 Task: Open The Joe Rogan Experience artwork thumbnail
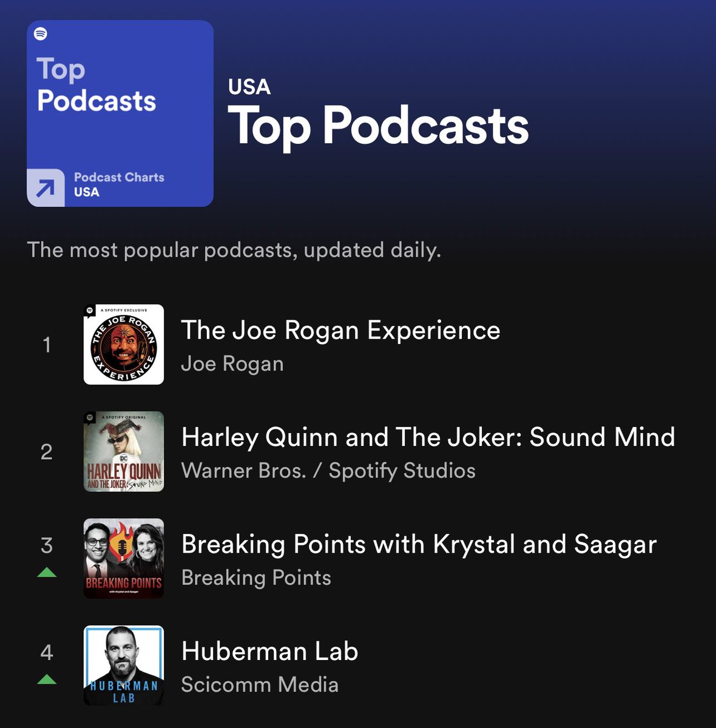124,345
